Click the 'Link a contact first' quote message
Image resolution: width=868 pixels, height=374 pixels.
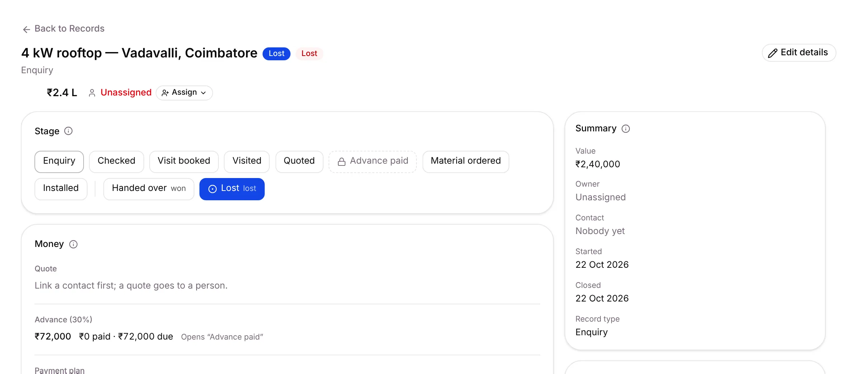[131, 285]
